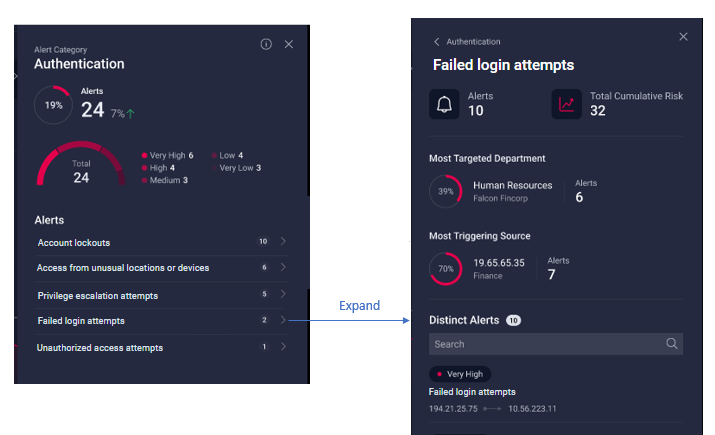The image size is (715, 435).
Task: Click the Distinct Alerts search field
Action: (x=545, y=344)
